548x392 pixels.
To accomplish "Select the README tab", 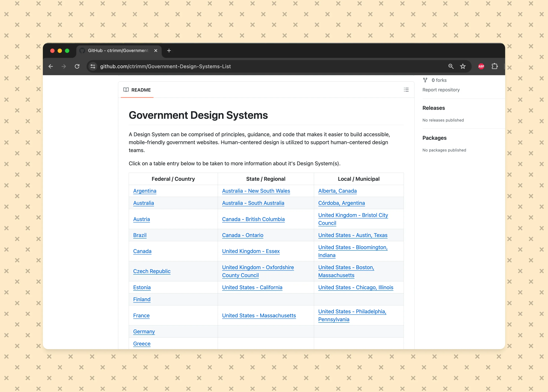I will (137, 90).
